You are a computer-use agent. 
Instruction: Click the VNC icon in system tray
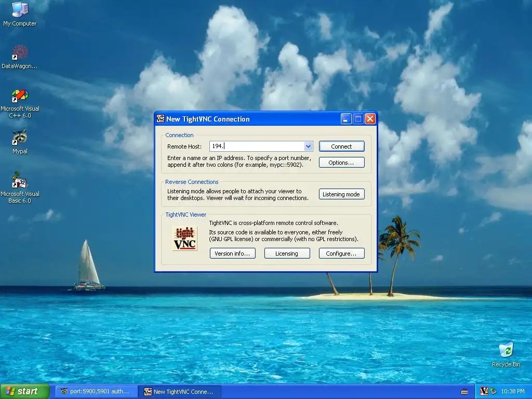[x=484, y=391]
